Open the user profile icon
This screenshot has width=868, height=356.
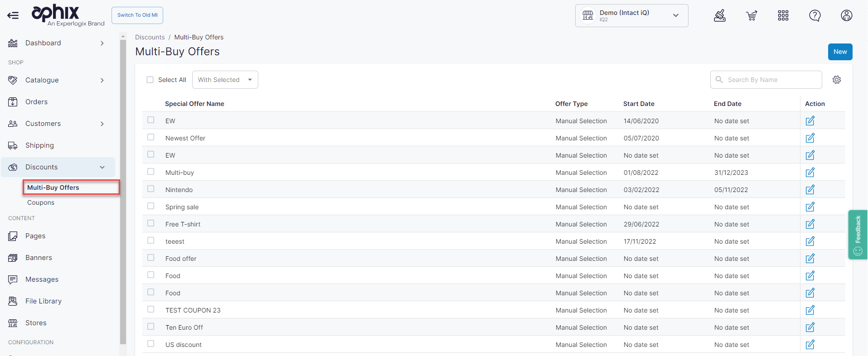click(846, 16)
